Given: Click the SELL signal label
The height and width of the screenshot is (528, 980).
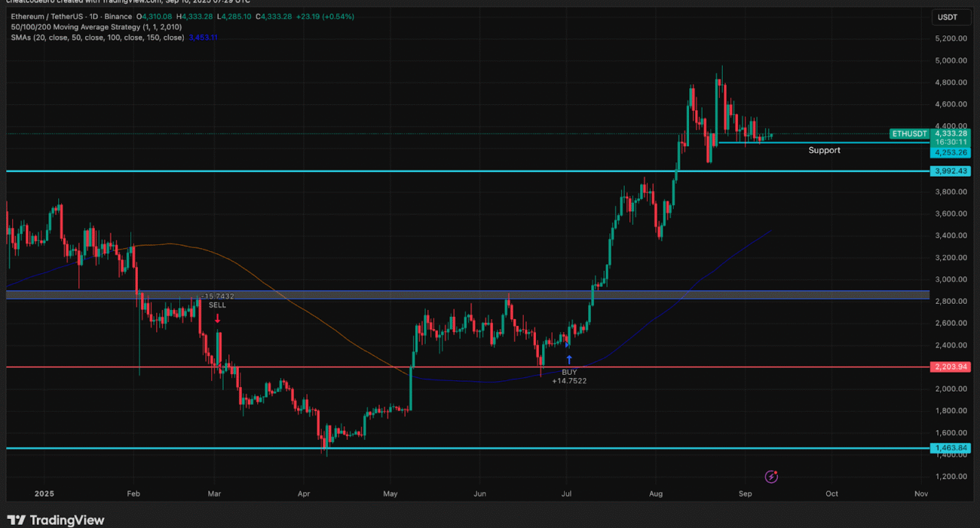Looking at the screenshot, I should (217, 305).
